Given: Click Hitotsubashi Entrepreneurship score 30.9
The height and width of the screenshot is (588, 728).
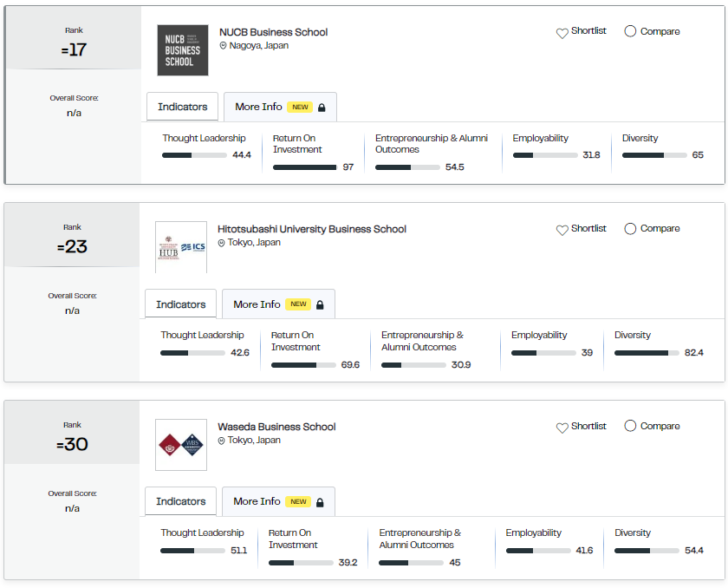Looking at the screenshot, I should pyautogui.click(x=461, y=365).
